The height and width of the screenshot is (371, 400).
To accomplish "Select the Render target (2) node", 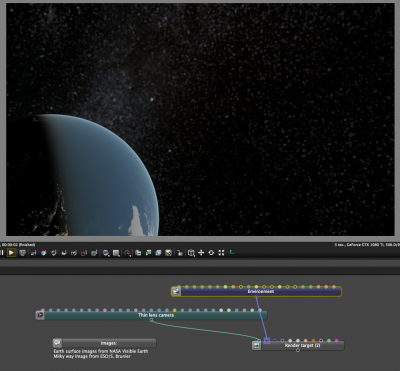I will (298, 346).
